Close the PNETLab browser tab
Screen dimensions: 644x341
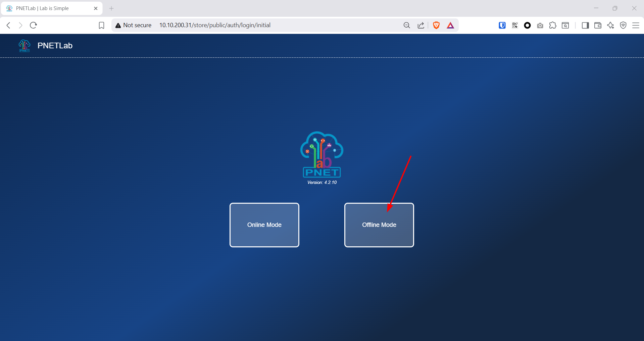[x=96, y=8]
